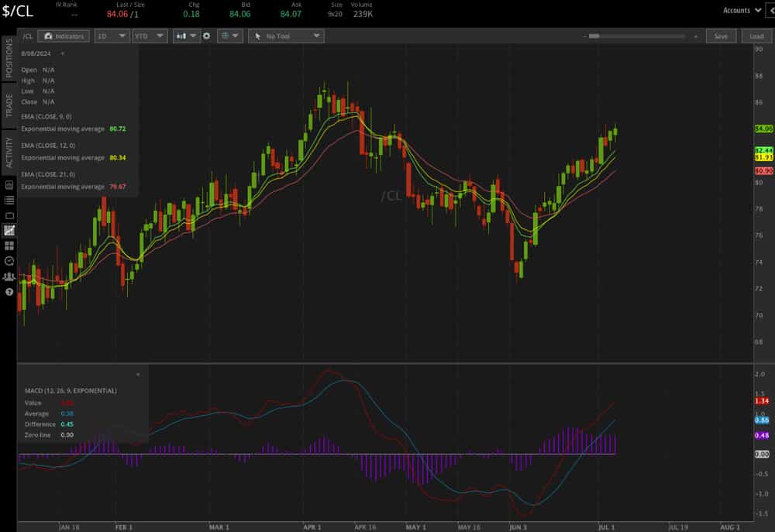Adjust the chart zoom slider
Viewport: 775px width, 532px height.
pos(595,36)
